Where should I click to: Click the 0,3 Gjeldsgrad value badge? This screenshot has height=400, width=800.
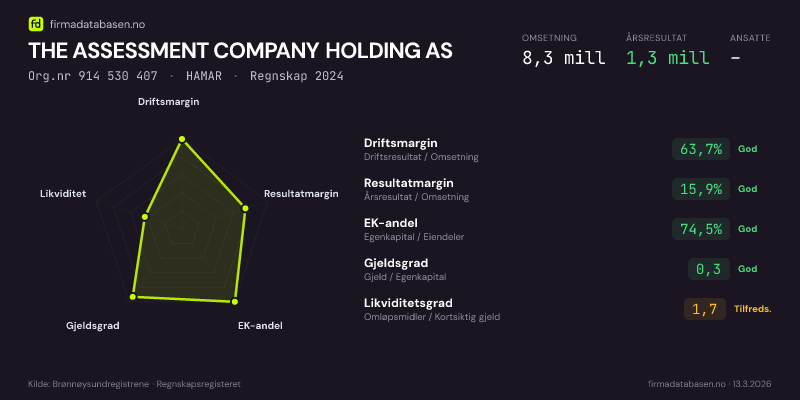(707, 269)
